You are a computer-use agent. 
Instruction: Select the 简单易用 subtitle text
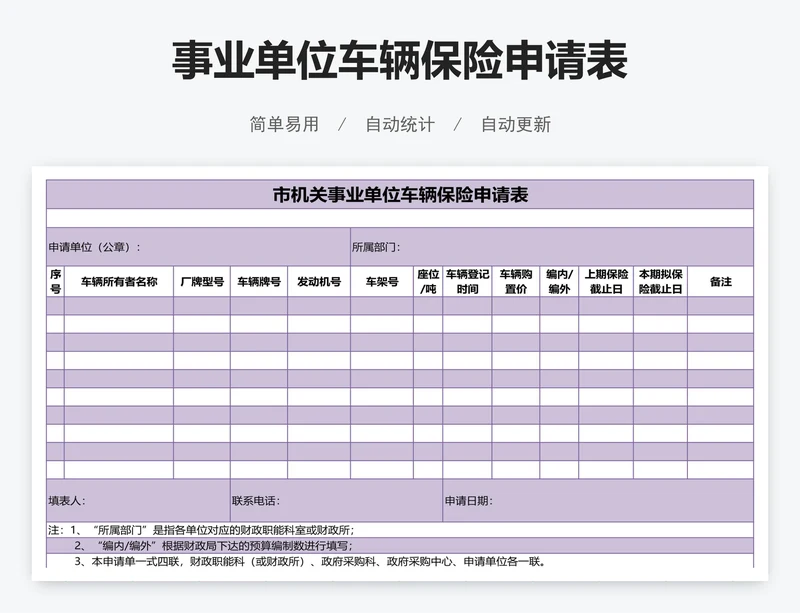click(x=284, y=125)
